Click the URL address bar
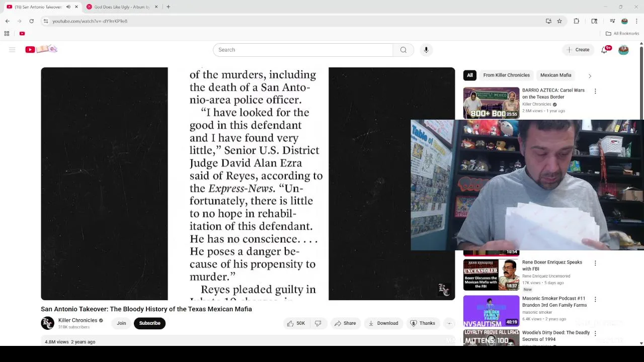The height and width of the screenshot is (362, 644). coord(292,21)
